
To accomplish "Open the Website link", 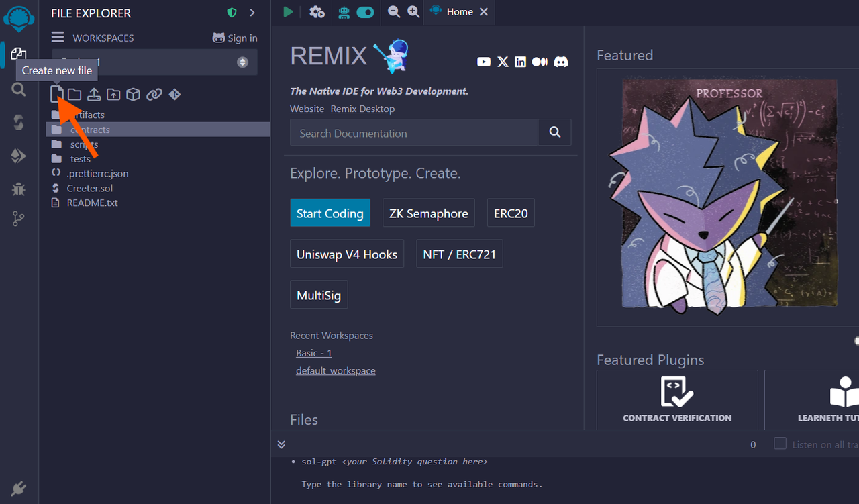I will click(x=307, y=109).
